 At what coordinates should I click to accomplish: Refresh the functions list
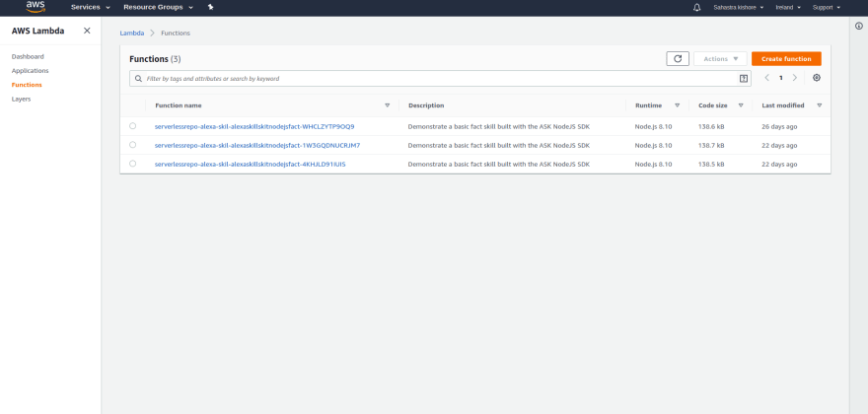tap(678, 59)
